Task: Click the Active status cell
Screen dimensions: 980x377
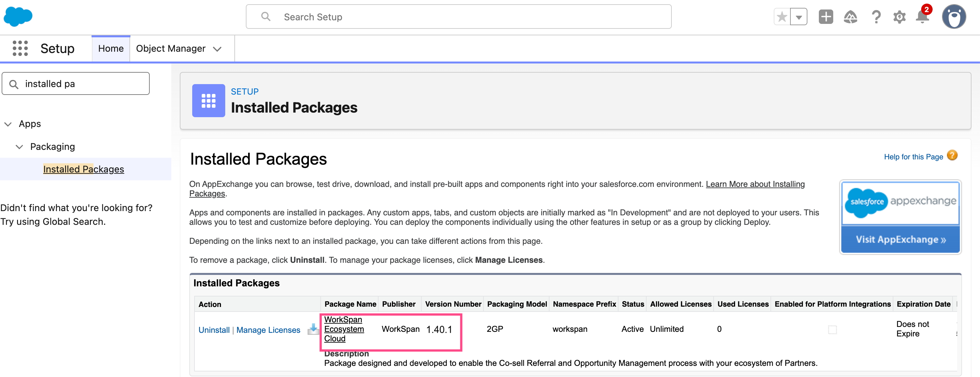Action: click(x=632, y=329)
